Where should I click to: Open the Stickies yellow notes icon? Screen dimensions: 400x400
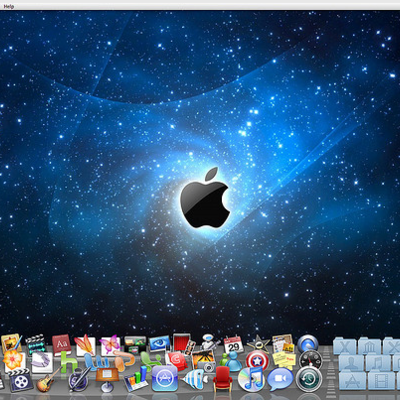[284, 359]
